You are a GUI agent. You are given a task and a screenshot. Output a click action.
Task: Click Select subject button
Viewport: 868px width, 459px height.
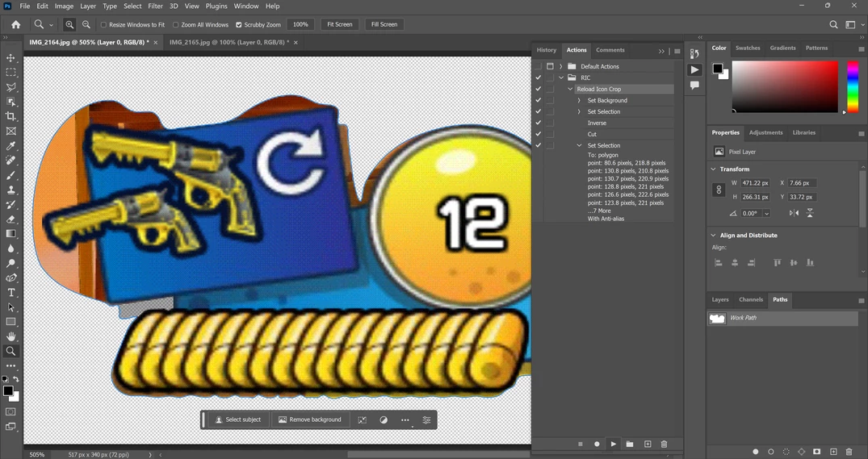(237, 419)
